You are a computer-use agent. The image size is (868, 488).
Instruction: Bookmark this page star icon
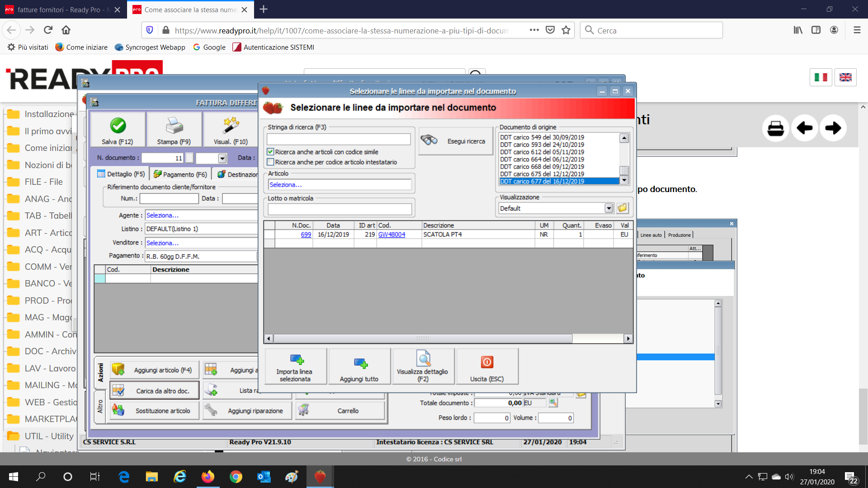566,30
